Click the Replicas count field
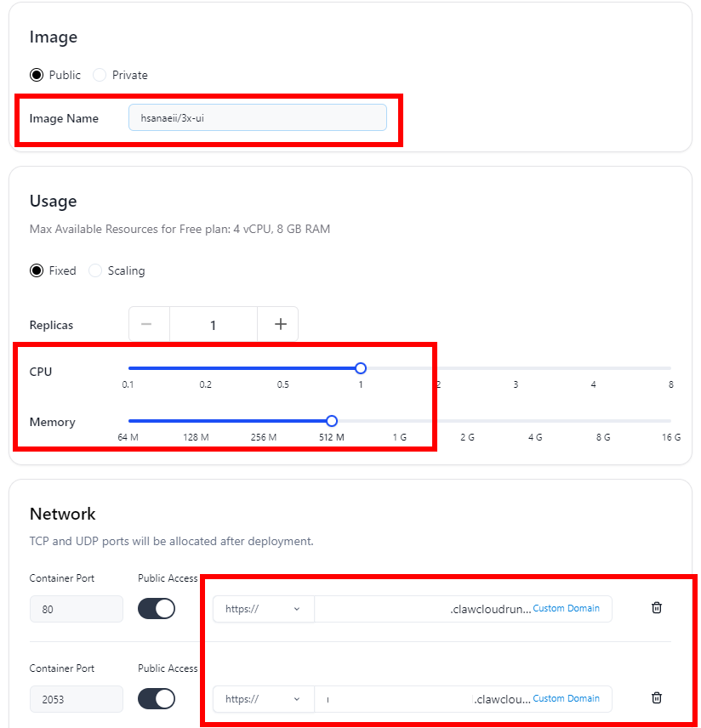The height and width of the screenshot is (728, 701). pos(214,325)
